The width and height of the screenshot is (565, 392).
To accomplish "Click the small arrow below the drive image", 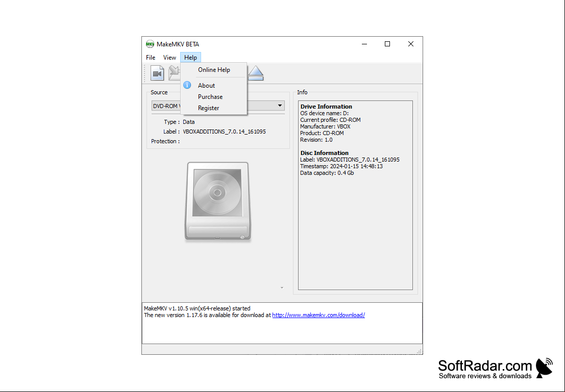I will (x=282, y=288).
